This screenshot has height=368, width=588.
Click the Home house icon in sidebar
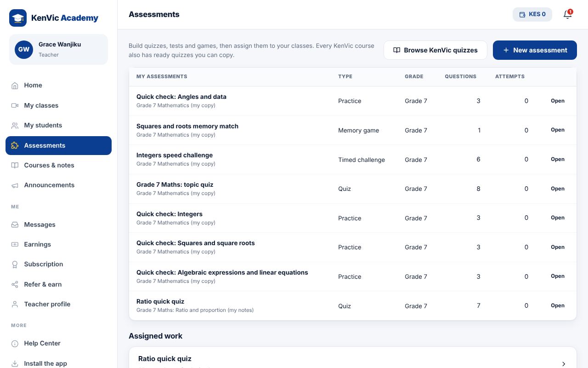(x=15, y=86)
